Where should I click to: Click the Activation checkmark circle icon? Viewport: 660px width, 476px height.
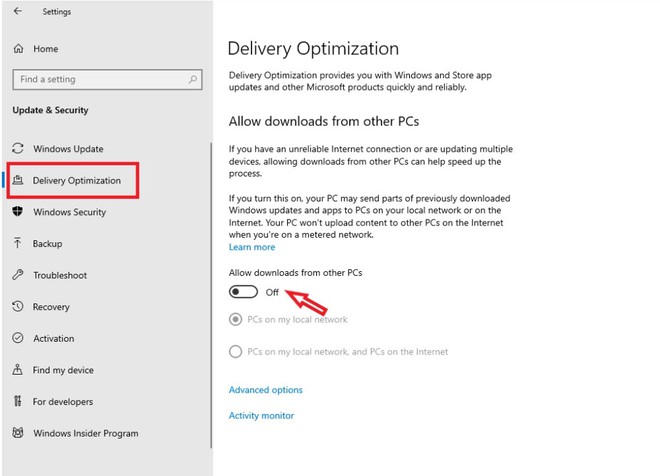click(x=18, y=338)
